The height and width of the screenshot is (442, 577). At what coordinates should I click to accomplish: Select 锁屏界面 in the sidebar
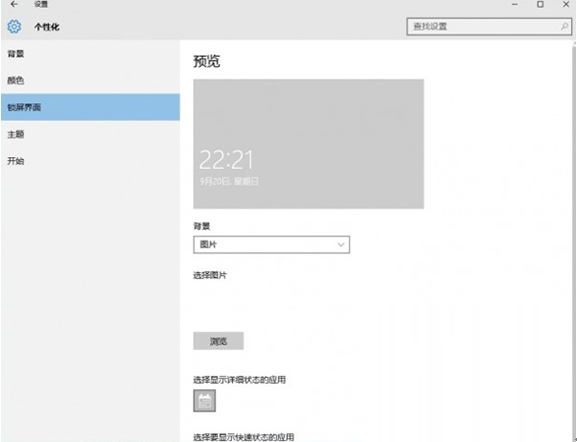(x=90, y=107)
